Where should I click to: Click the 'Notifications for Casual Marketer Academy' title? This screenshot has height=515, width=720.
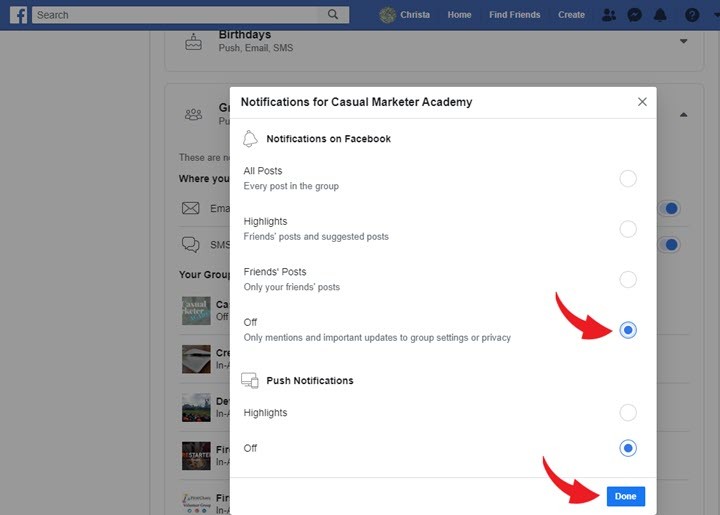[356, 102]
